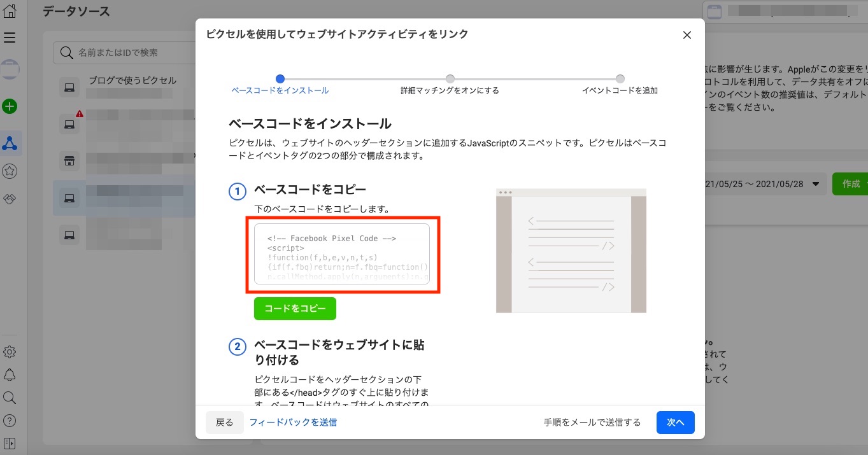
Task: Click the search magnifier in sidebar
Action: point(10,398)
